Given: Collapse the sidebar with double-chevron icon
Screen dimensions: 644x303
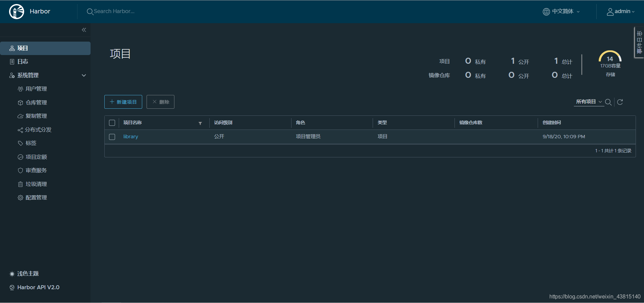Looking at the screenshot, I should click(x=84, y=30).
